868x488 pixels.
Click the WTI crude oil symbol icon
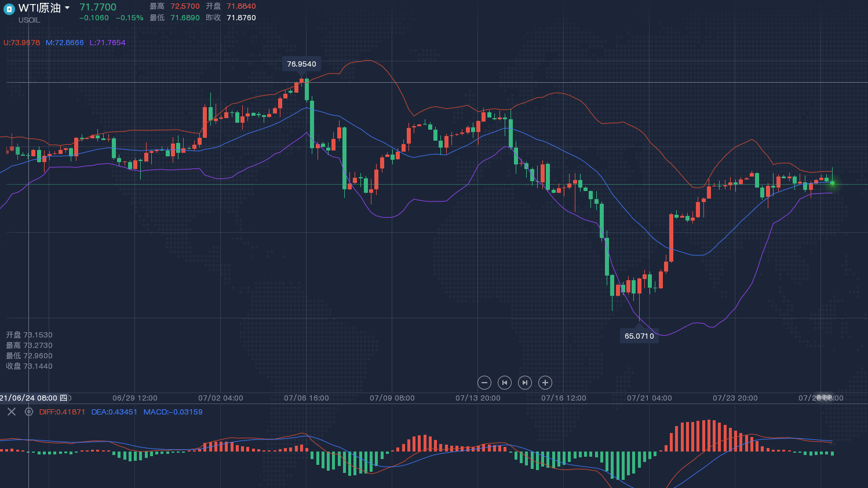(x=9, y=9)
